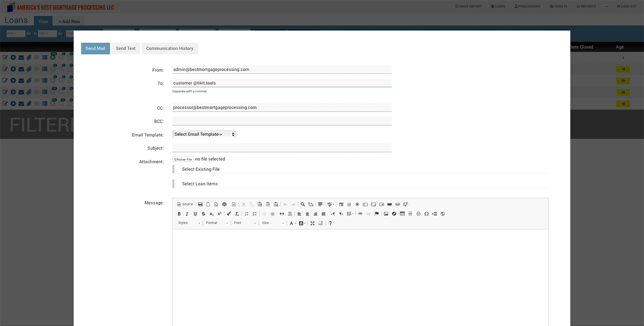Click the Paste icon in editor toolbar
Screen dimensions: 644x326
pyautogui.click(x=260, y=204)
